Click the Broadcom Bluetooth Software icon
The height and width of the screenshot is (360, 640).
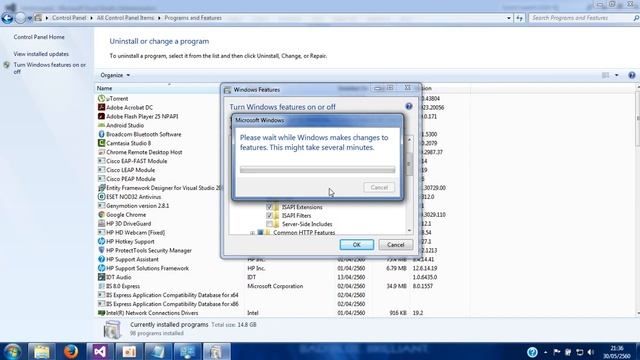point(101,134)
